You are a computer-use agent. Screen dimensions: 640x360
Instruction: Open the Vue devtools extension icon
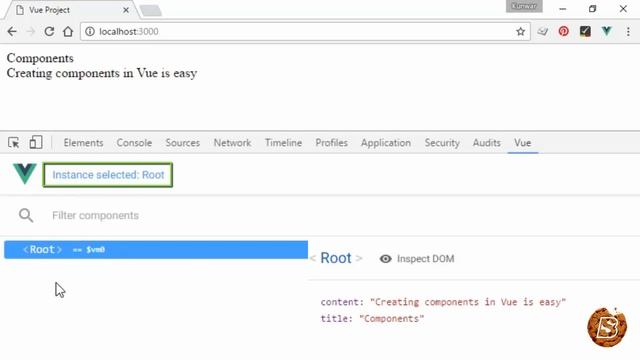(607, 31)
